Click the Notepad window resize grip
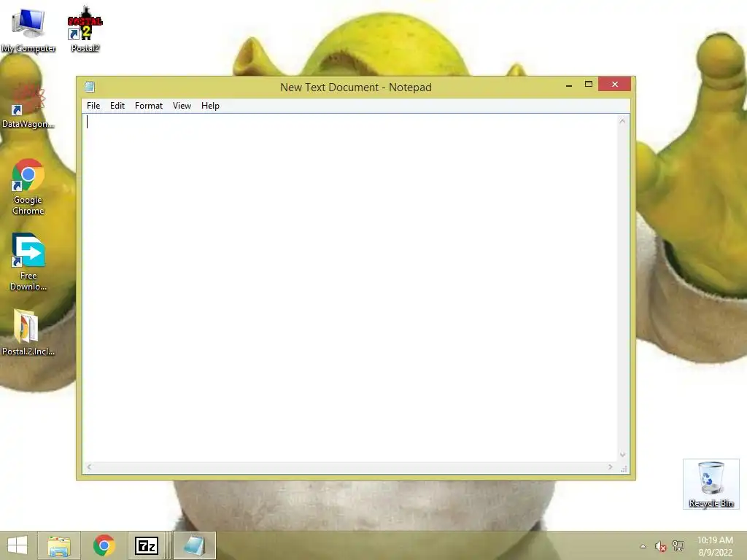 [624, 469]
